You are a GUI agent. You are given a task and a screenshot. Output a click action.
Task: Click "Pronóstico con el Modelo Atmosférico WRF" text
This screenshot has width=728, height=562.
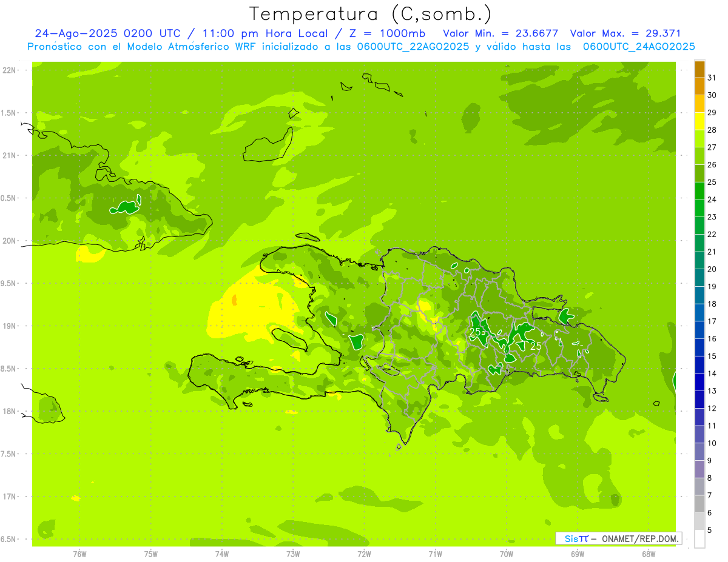[142, 47]
